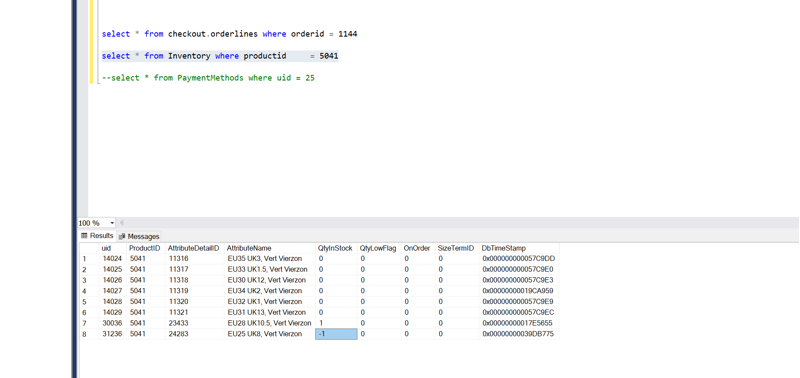
Task: Click the EU30 UK12, Vert Vierzon cell
Action: [x=269, y=280]
